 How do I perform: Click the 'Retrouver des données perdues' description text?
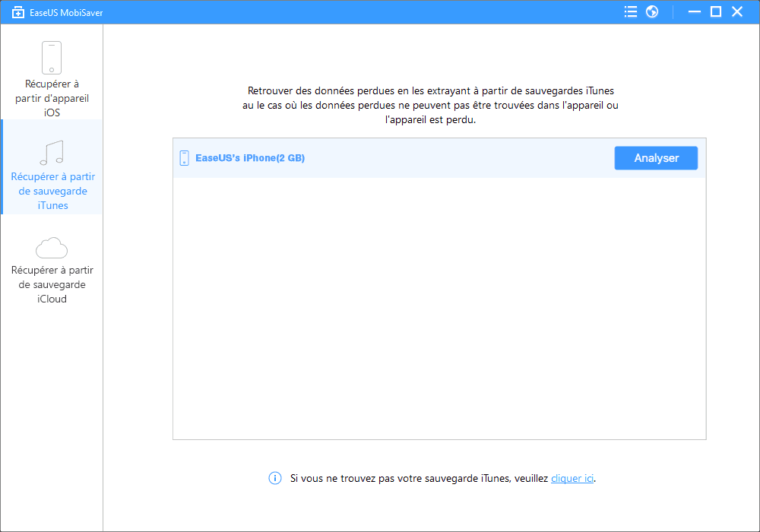[430, 105]
